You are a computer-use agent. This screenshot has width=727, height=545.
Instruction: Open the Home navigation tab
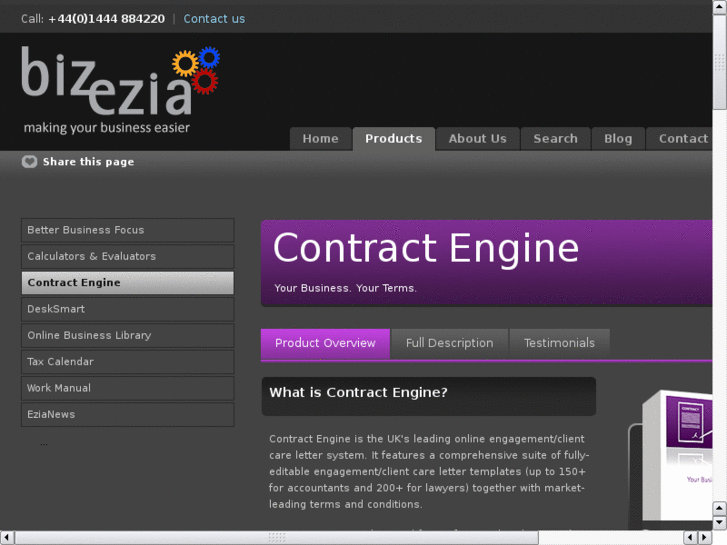[x=320, y=139]
